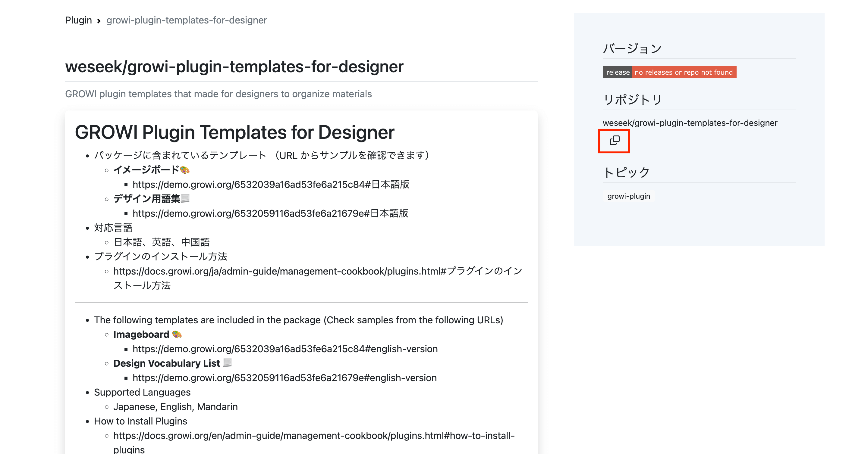Click the 'Design Vocabulary List' bold item
This screenshot has width=868, height=454.
172,363
